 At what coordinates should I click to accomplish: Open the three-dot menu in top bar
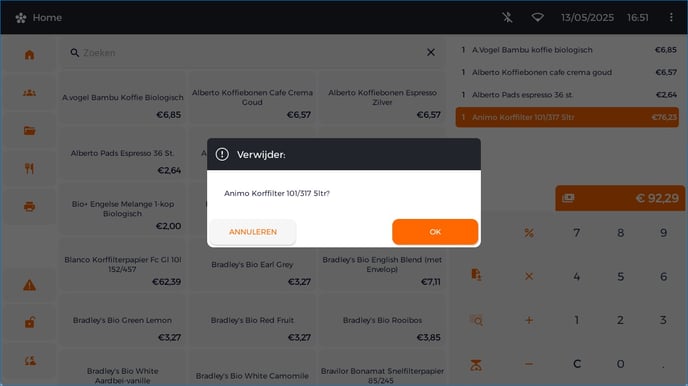click(671, 17)
